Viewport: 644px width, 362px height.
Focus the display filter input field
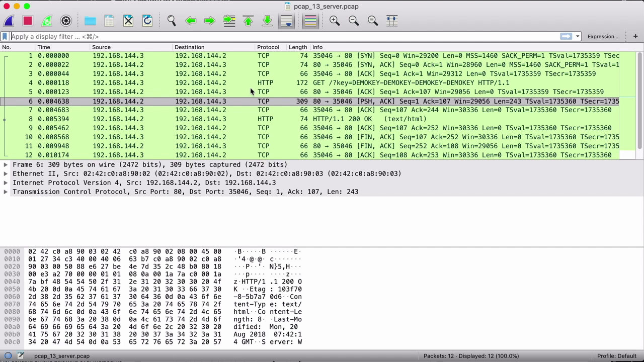pyautogui.click(x=284, y=36)
